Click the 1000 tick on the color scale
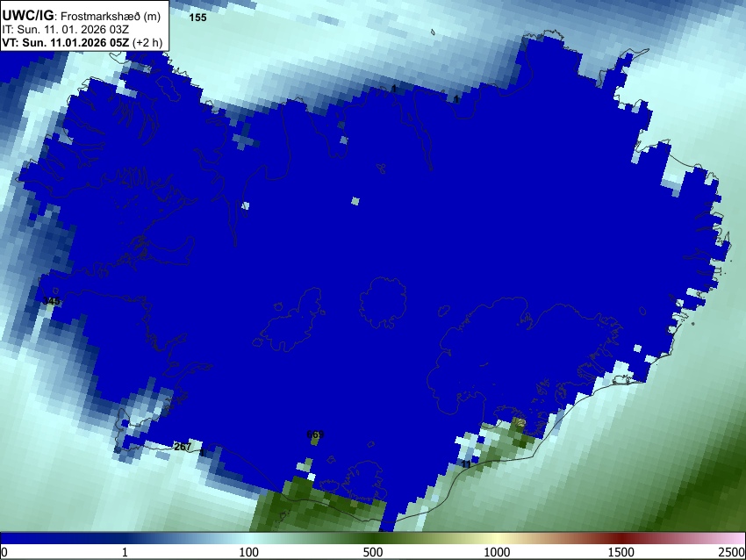The width and height of the screenshot is (746, 560). click(497, 552)
